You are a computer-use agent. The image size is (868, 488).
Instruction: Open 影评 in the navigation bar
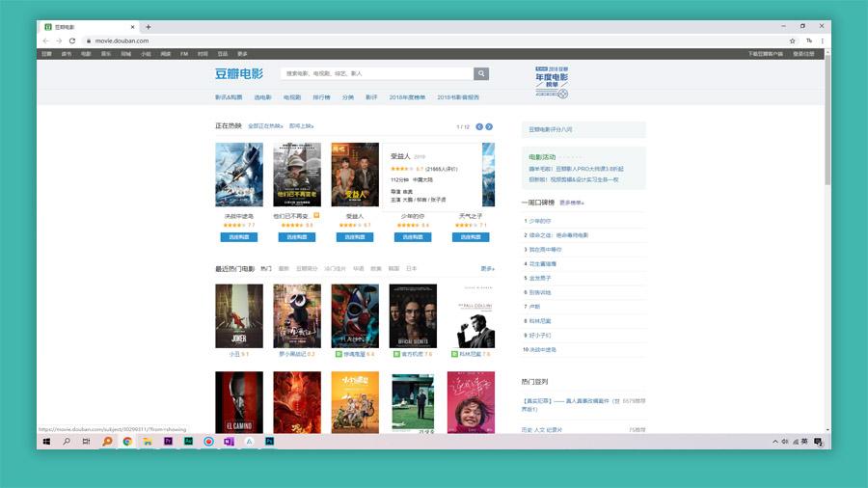tap(371, 97)
